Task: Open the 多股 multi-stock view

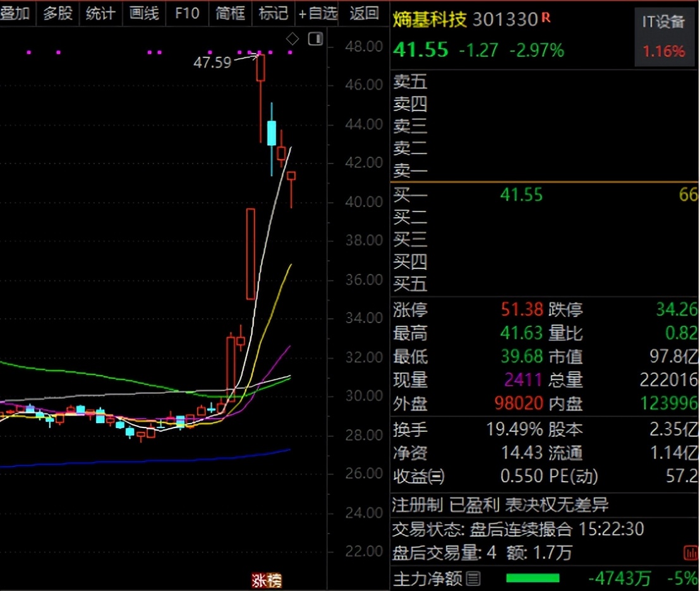Action: click(x=57, y=13)
